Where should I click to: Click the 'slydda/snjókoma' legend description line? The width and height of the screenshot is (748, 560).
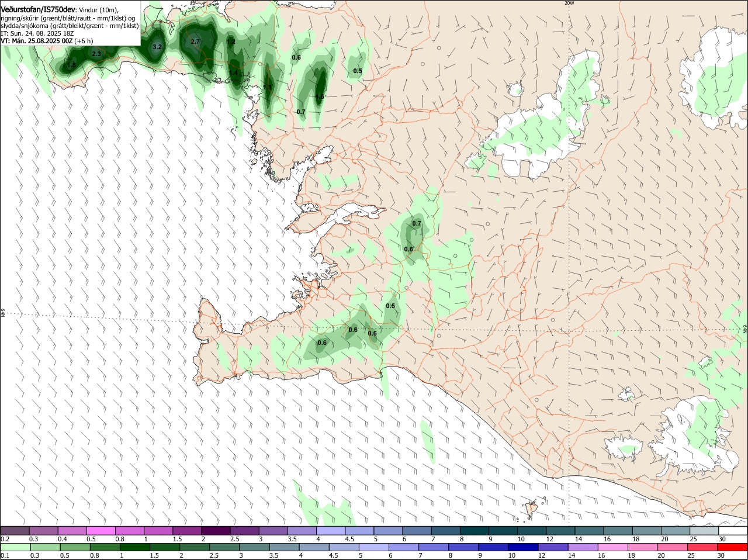point(70,26)
